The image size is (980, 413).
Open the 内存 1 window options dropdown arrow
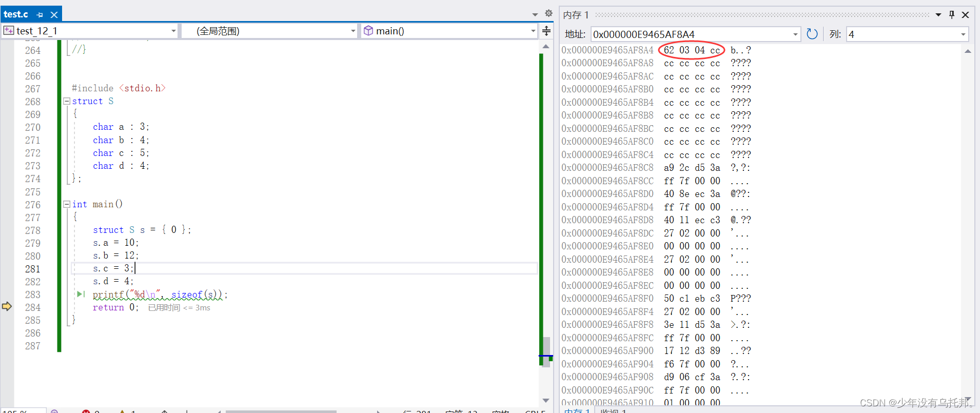pyautogui.click(x=938, y=15)
